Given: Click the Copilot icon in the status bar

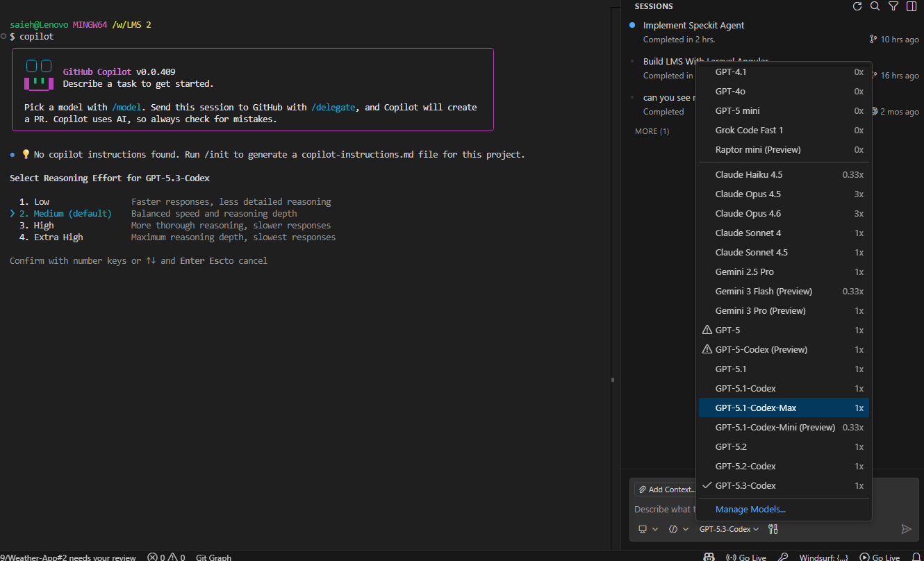Looking at the screenshot, I should [x=709, y=556].
